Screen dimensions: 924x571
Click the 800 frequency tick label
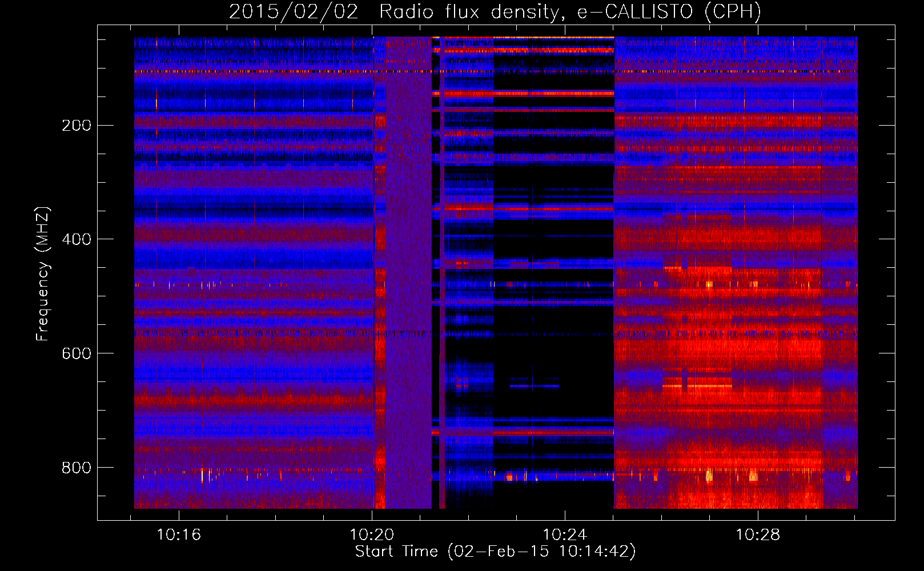pos(77,468)
